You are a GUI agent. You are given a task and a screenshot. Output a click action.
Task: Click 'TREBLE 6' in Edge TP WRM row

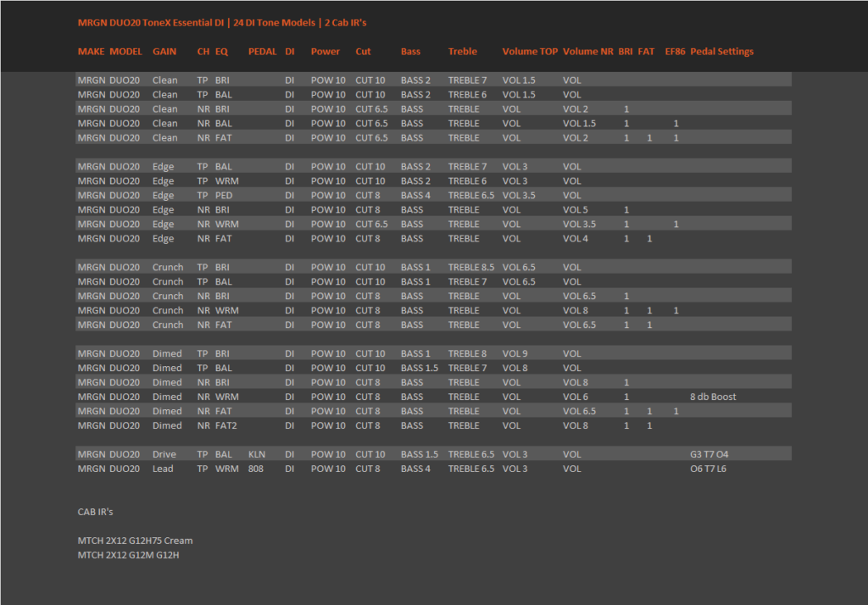tap(467, 181)
